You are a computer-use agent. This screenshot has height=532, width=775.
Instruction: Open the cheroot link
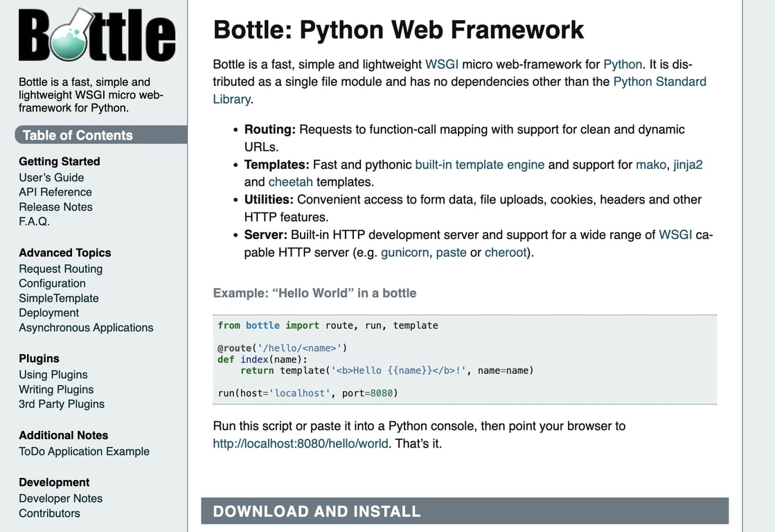pos(506,253)
